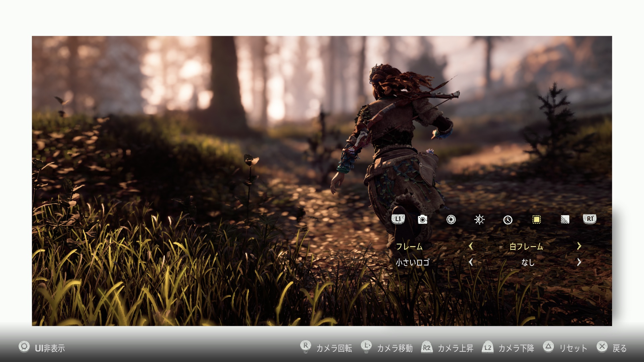Select the R1 next tab button
The width and height of the screenshot is (644, 362).
(590, 219)
